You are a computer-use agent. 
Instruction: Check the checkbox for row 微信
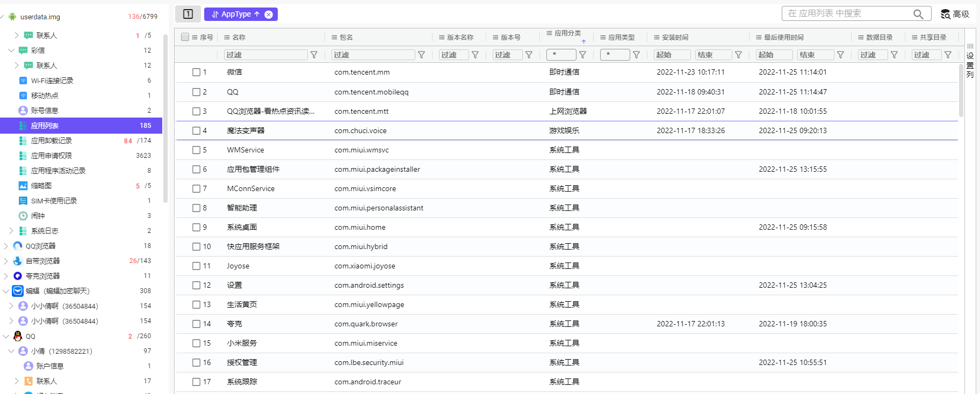tap(197, 72)
